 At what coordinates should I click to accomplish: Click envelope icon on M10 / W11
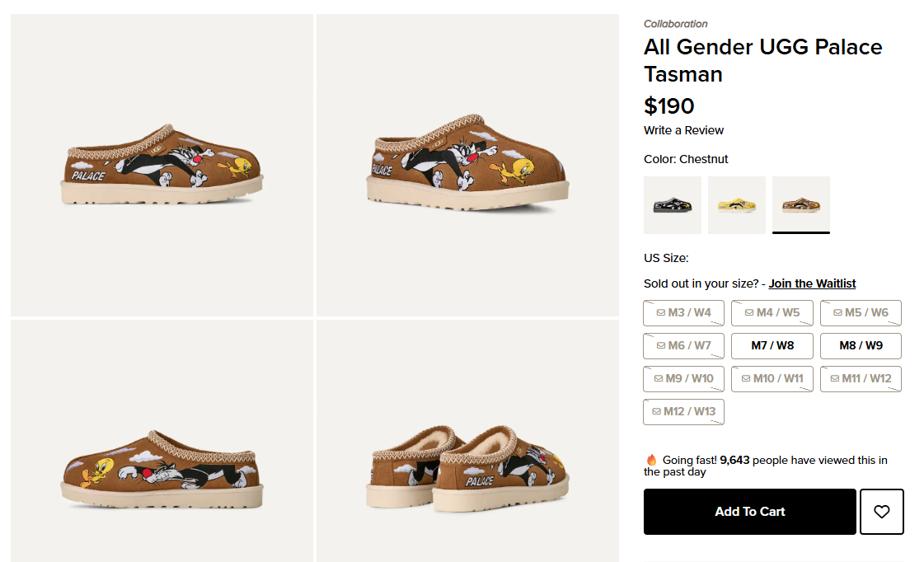[x=746, y=379]
